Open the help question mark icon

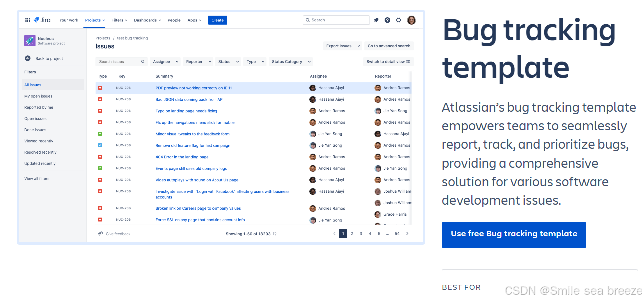[387, 20]
